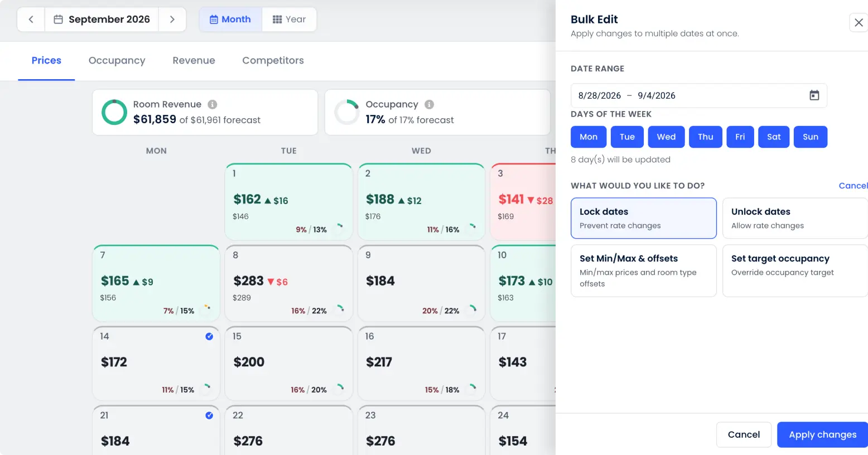Toggle the Mon day-of-week chip
The image size is (868, 455).
click(x=589, y=137)
